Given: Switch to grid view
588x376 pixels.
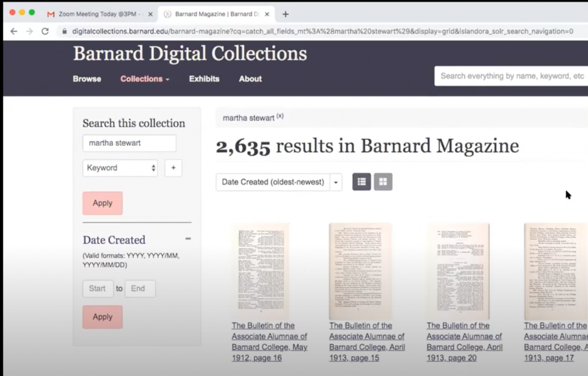Looking at the screenshot, I should pyautogui.click(x=383, y=182).
